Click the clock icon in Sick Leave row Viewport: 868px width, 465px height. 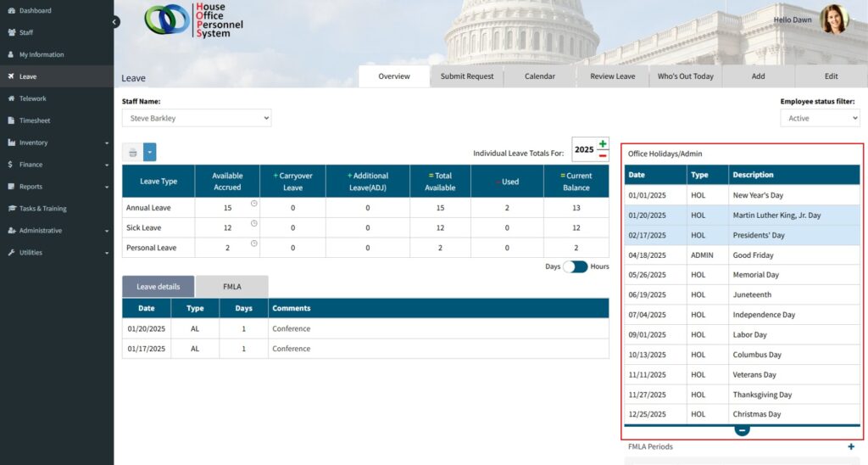coord(253,223)
